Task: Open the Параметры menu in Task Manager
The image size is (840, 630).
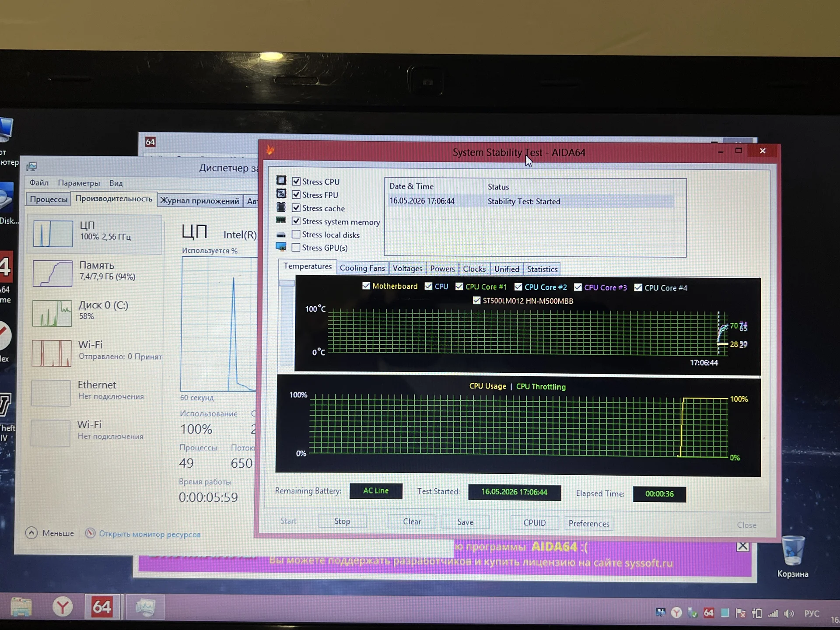Action: [79, 183]
